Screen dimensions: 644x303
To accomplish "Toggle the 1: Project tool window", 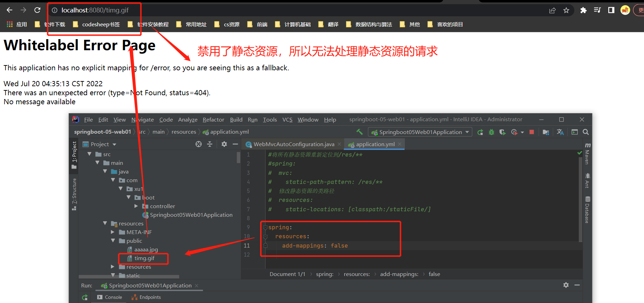I will (x=74, y=155).
